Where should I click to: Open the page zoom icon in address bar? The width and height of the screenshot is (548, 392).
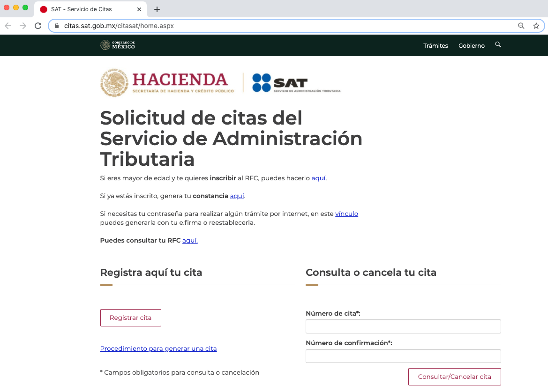(x=521, y=26)
